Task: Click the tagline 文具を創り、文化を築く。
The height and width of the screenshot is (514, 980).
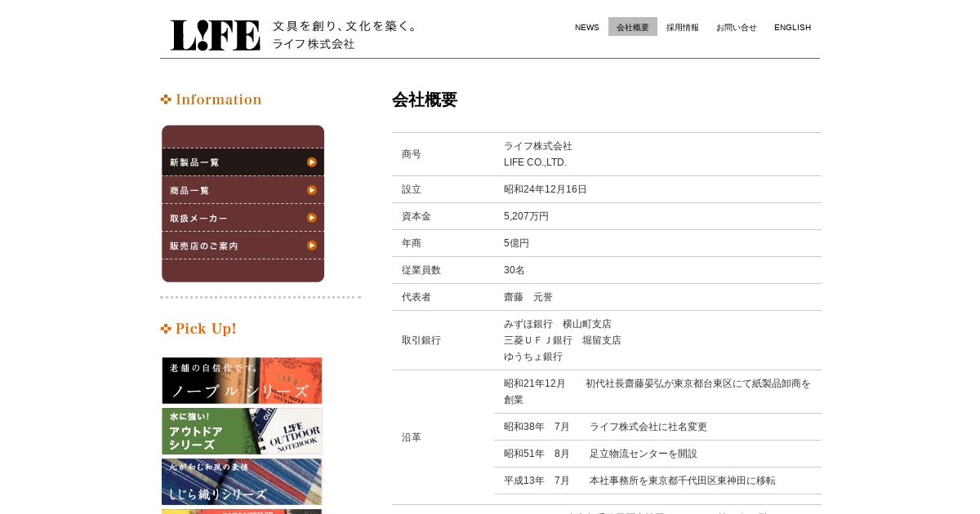Action: (345, 26)
